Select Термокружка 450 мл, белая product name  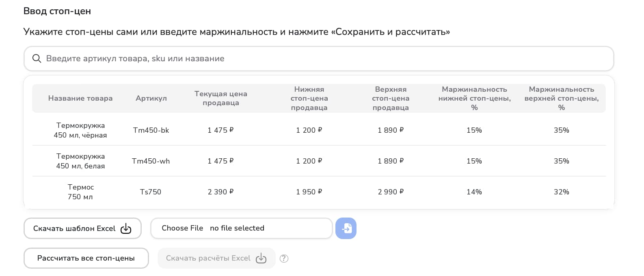point(80,161)
